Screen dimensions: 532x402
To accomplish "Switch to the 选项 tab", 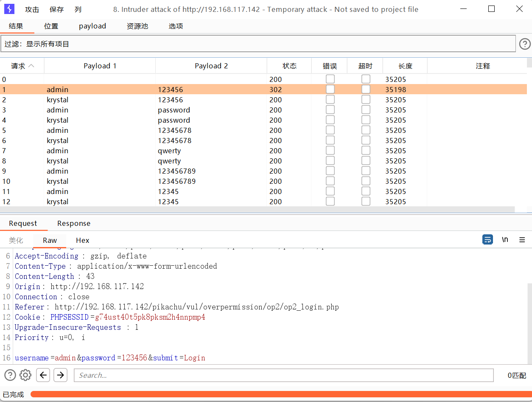I will [x=176, y=26].
